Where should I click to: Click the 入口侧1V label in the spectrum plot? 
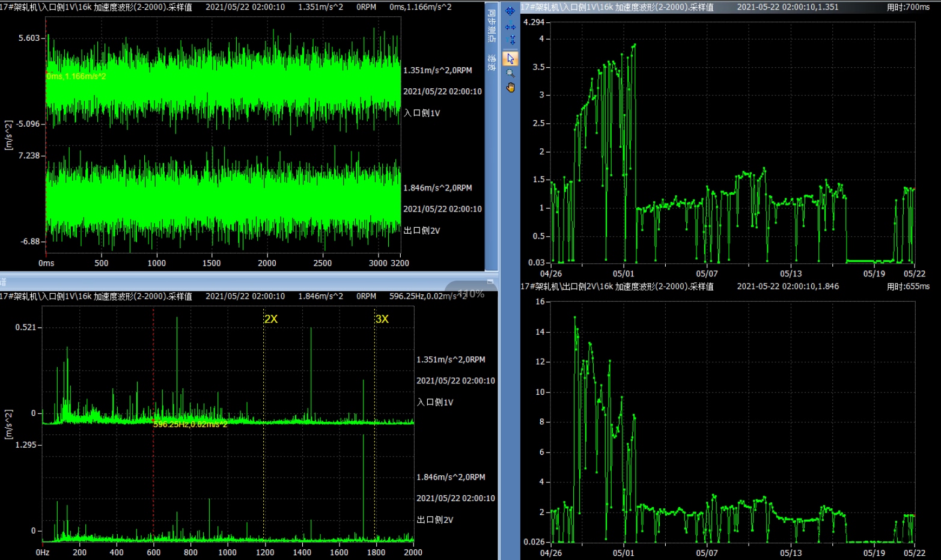coord(435,403)
